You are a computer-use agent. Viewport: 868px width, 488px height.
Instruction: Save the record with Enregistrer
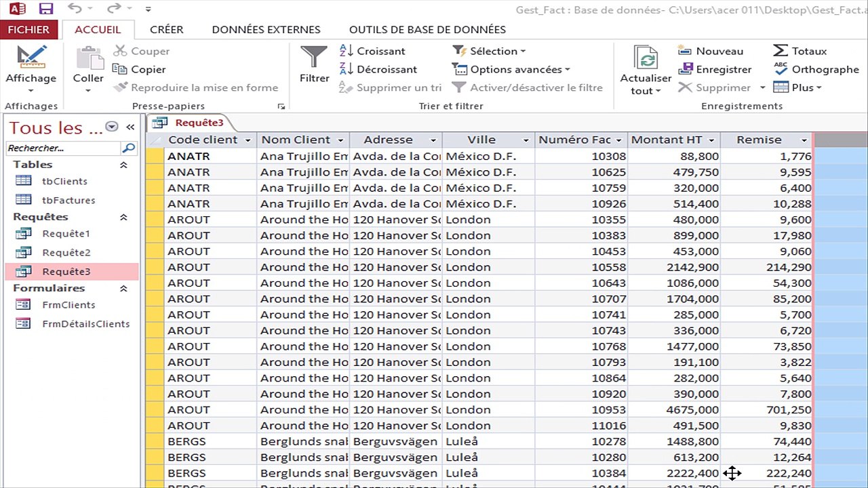tap(715, 69)
